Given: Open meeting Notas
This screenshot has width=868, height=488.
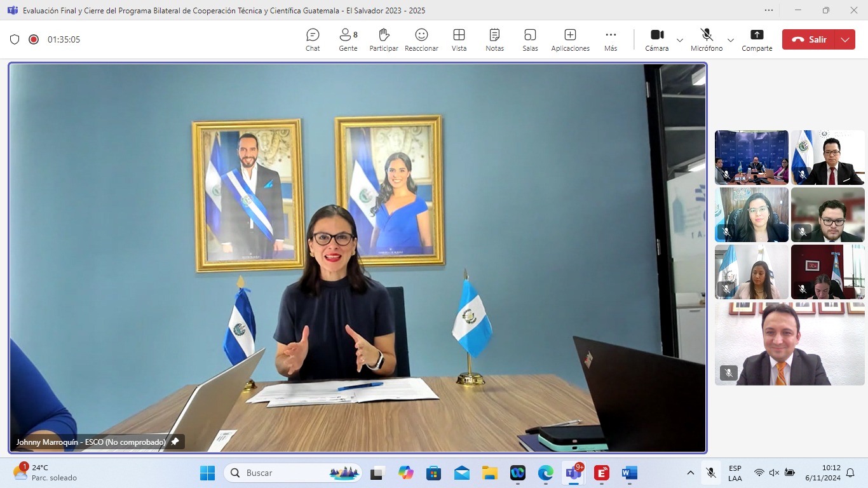Looking at the screenshot, I should click(x=494, y=39).
